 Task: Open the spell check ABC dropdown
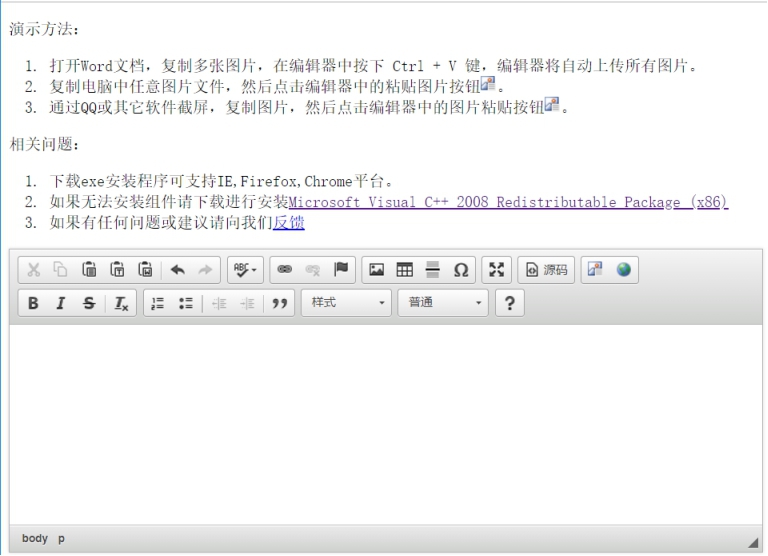pyautogui.click(x=245, y=269)
